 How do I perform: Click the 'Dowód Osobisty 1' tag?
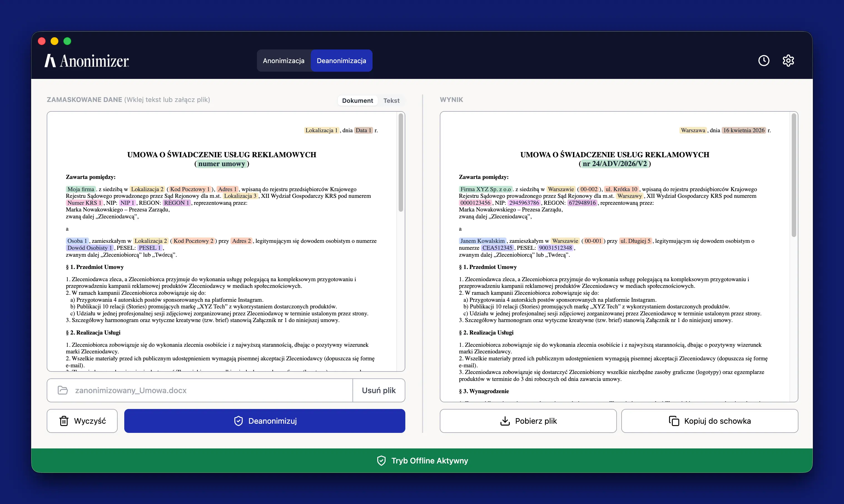click(x=90, y=248)
